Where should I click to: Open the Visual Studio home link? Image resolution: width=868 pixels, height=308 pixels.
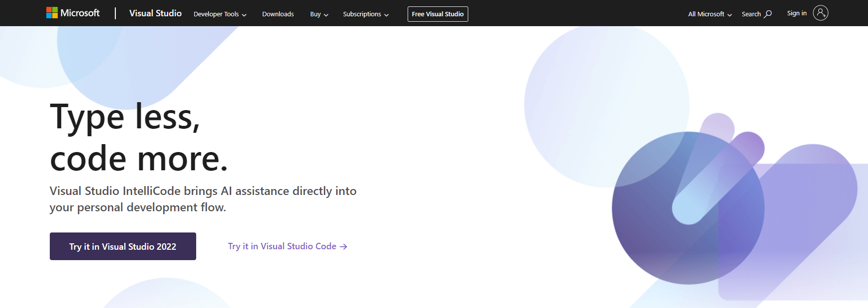[155, 13]
